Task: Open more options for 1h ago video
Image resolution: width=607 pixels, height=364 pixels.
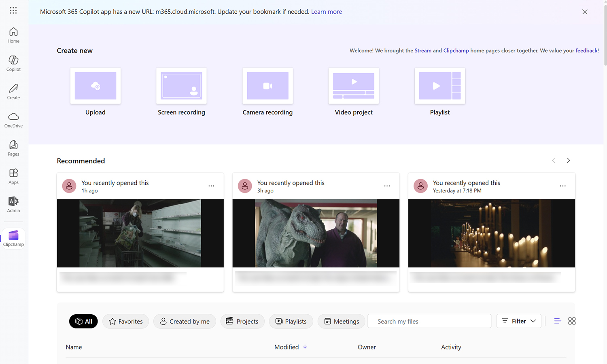Action: click(x=211, y=186)
